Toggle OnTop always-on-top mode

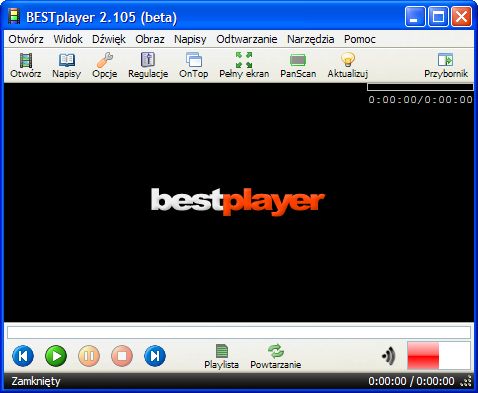(194, 65)
